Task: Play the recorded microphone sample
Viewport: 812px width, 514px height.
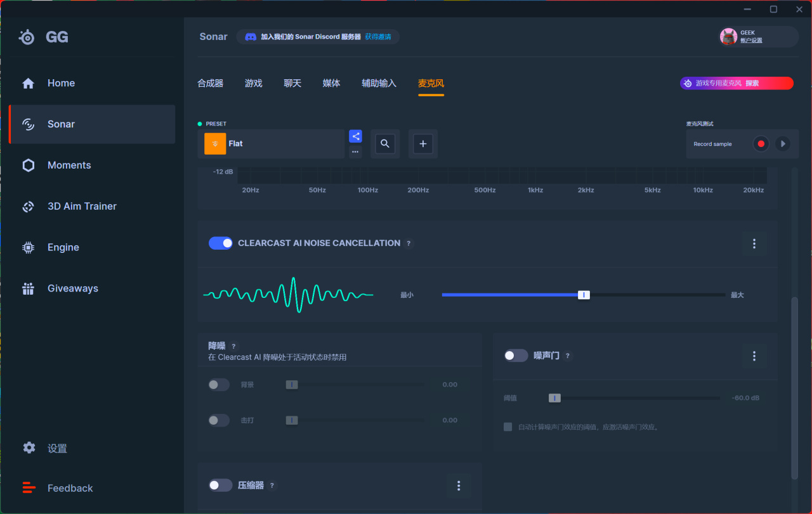Action: [x=783, y=144]
